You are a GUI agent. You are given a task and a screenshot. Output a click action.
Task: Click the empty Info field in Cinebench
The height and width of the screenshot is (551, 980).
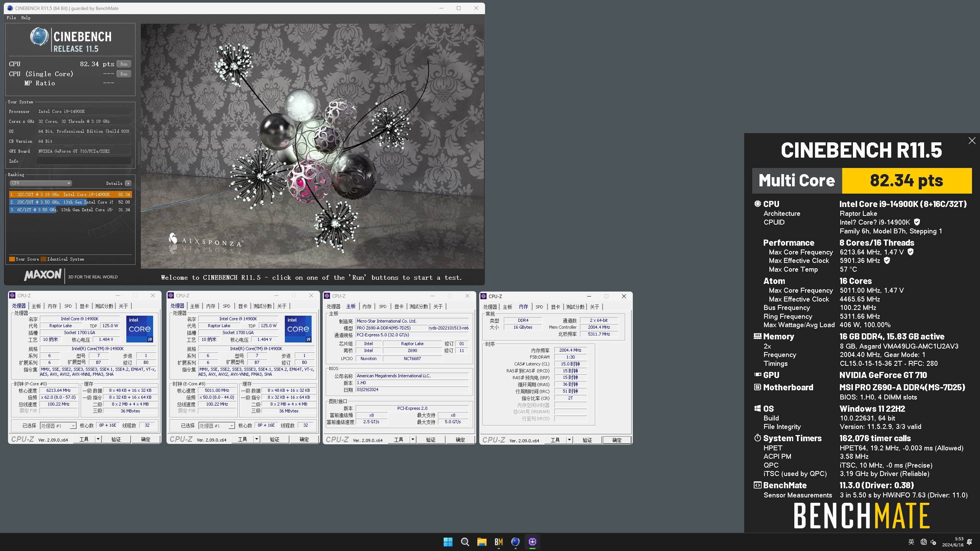point(84,161)
